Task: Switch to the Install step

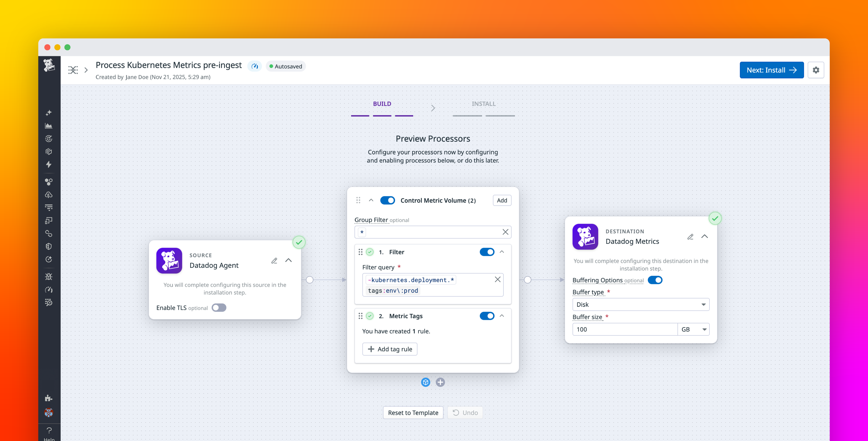Action: [x=484, y=104]
